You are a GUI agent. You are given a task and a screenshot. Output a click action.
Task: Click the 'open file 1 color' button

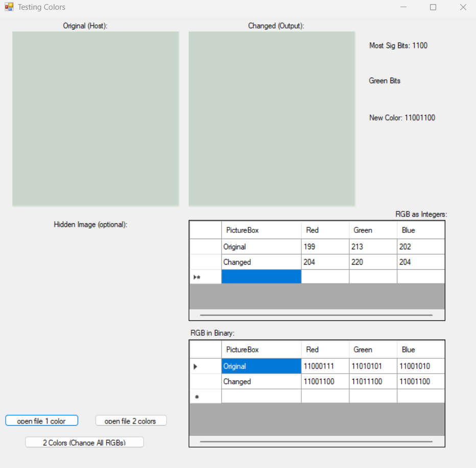click(x=41, y=420)
